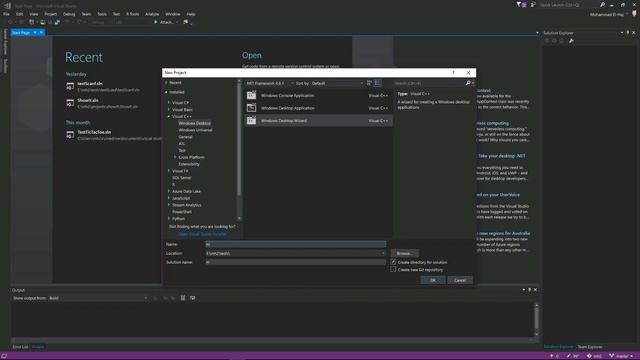Click the account avatar icon beside the user name
This screenshot has height=360, width=640.
[x=634, y=13]
